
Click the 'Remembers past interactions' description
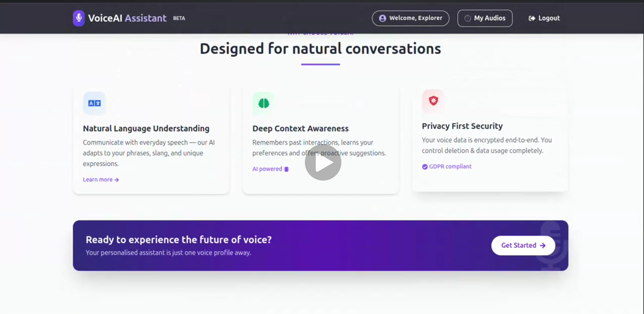point(319,147)
